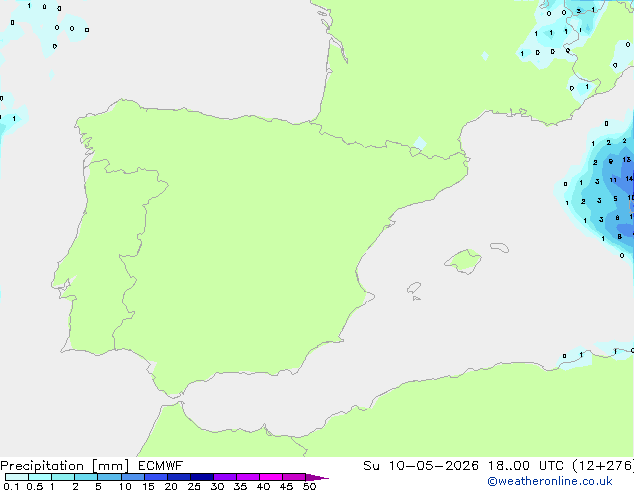634x490 pixels.
Task: Click the 35–40 mm legend swatch
Action: tap(248, 477)
